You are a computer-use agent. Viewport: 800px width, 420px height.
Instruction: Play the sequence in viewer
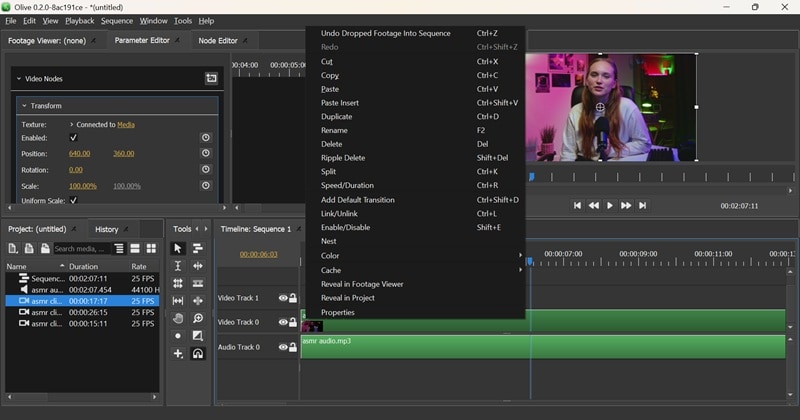(x=610, y=206)
